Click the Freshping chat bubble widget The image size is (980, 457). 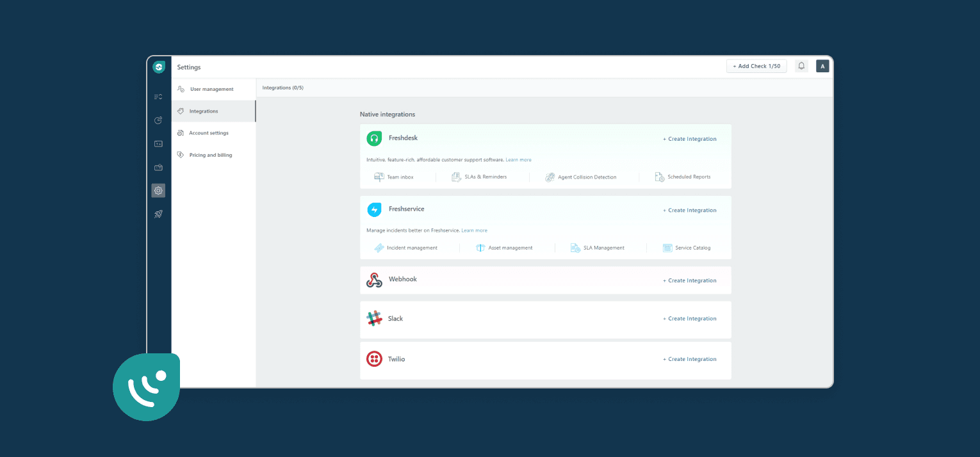(x=147, y=387)
